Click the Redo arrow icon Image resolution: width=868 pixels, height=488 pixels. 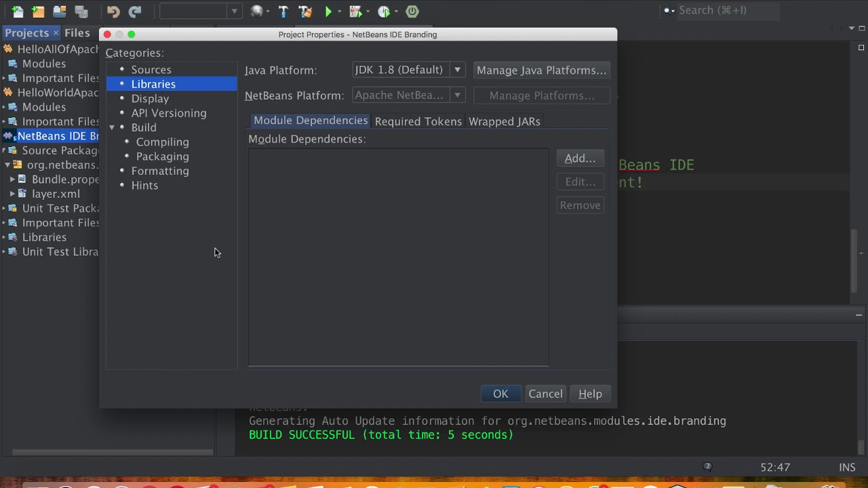click(135, 12)
